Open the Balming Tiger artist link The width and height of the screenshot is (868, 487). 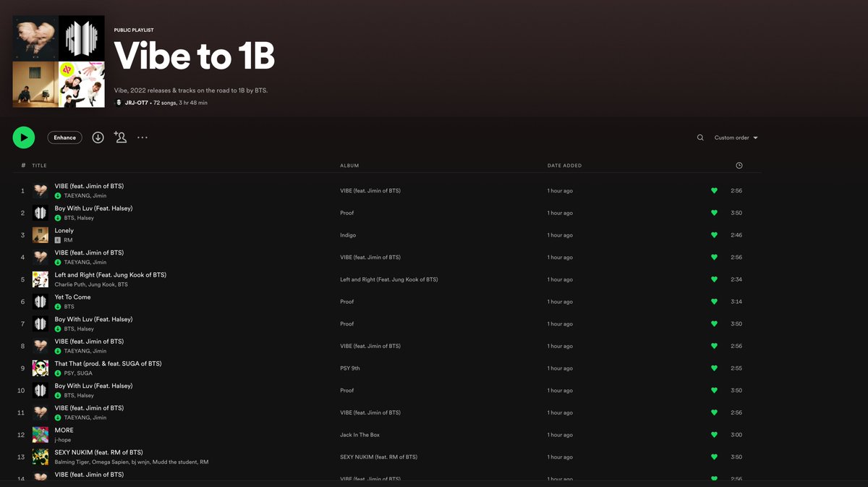pos(72,462)
